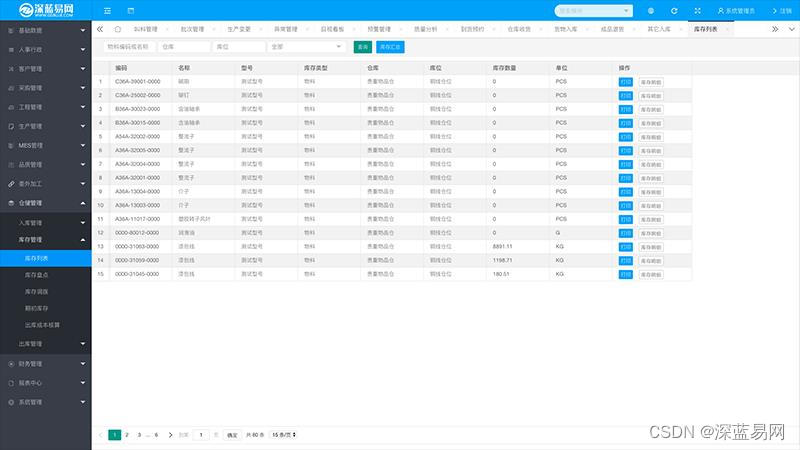Click the 注销 logout link
Image resolution: width=800 pixels, height=450 pixels.
[x=782, y=11]
